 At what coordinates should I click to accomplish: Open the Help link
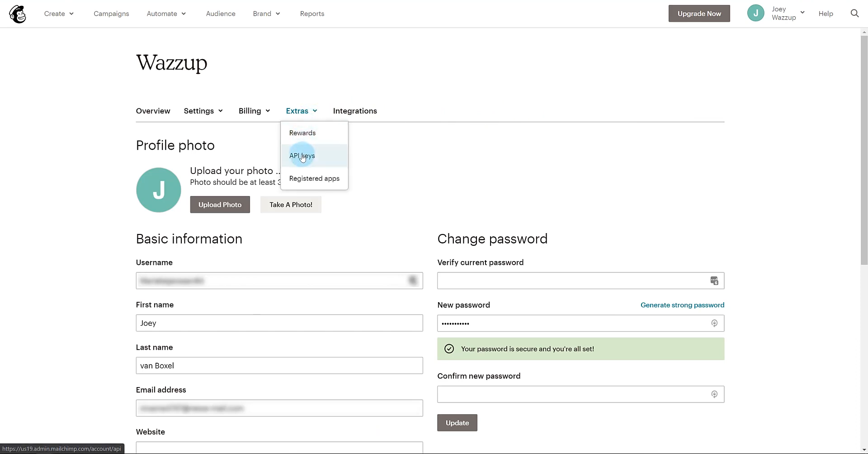tap(826, 14)
